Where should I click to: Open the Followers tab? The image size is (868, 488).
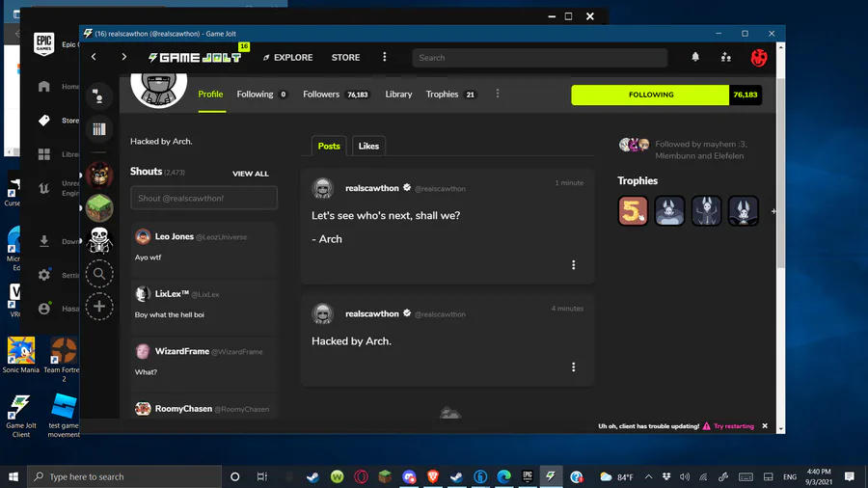click(x=336, y=95)
